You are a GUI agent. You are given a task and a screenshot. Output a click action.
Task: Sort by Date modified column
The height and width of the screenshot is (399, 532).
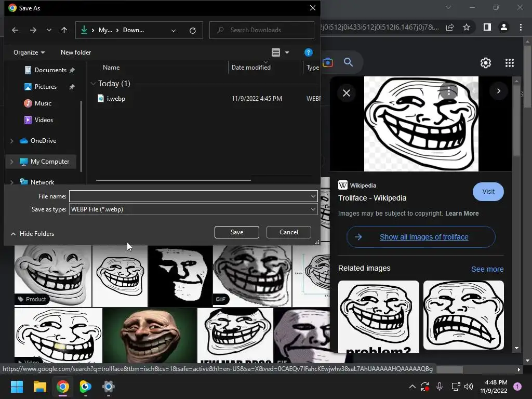(x=251, y=67)
